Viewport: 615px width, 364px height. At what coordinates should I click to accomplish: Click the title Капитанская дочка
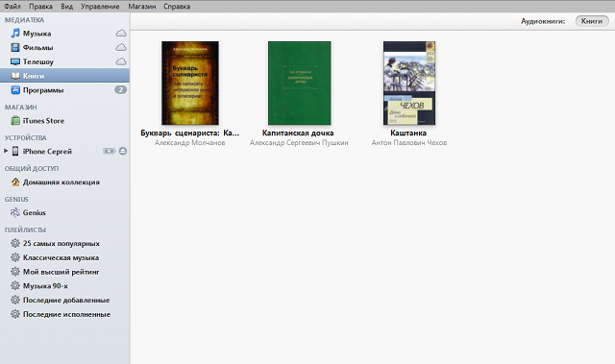[x=298, y=133]
